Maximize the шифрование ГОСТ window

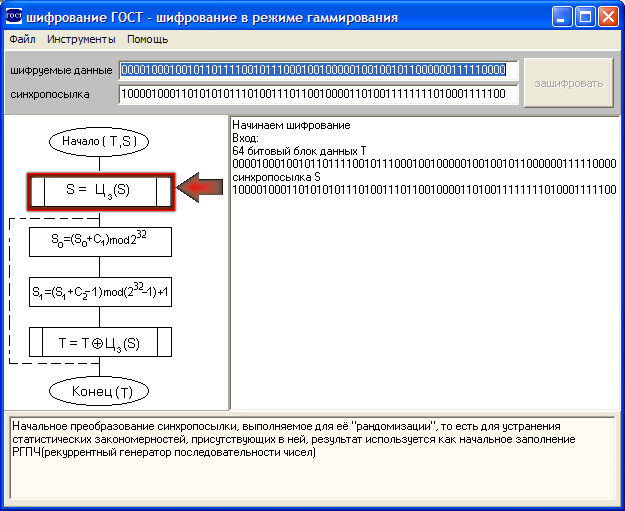click(x=585, y=17)
